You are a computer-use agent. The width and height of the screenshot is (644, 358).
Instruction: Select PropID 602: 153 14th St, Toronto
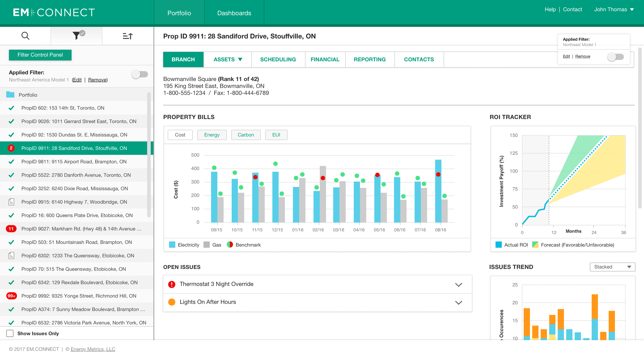(63, 108)
